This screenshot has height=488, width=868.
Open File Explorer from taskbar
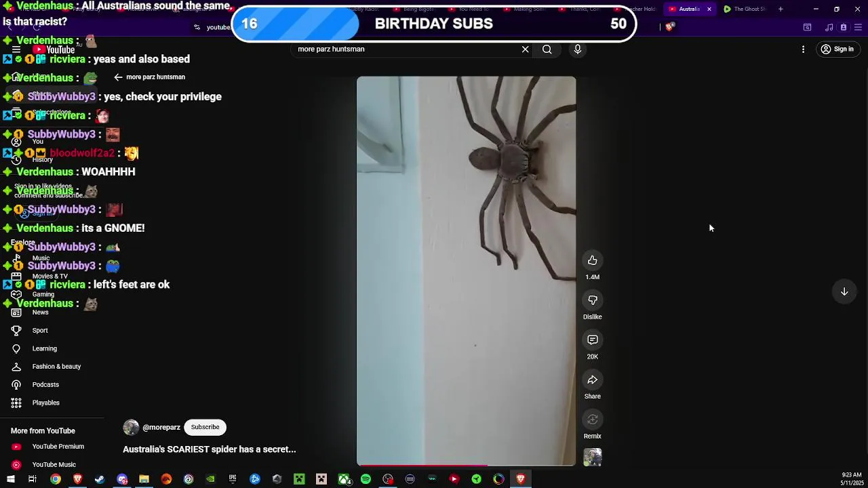(x=144, y=479)
